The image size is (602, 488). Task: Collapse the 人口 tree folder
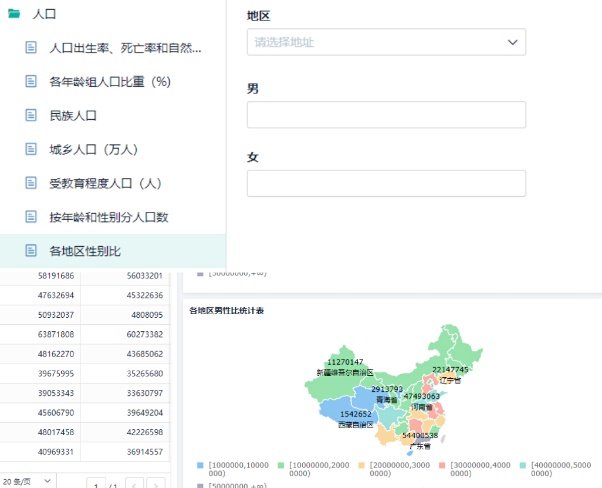(43, 15)
